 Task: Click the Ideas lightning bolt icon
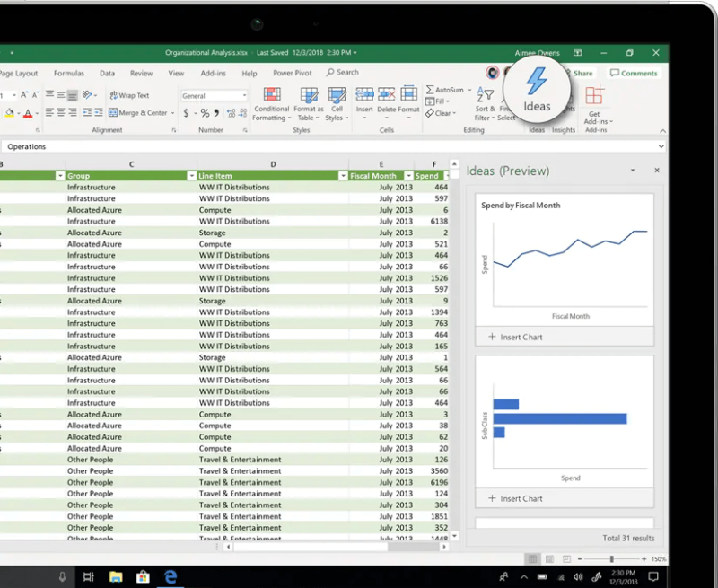pyautogui.click(x=537, y=83)
